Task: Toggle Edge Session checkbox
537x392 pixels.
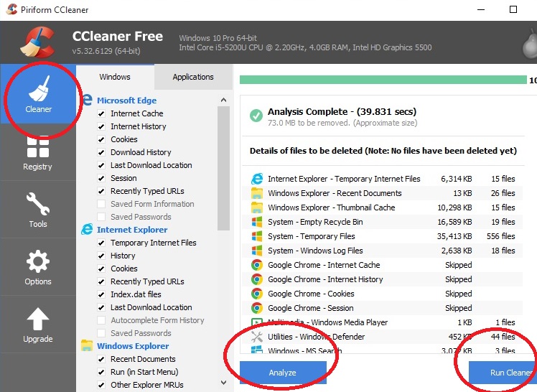Action: click(x=101, y=178)
